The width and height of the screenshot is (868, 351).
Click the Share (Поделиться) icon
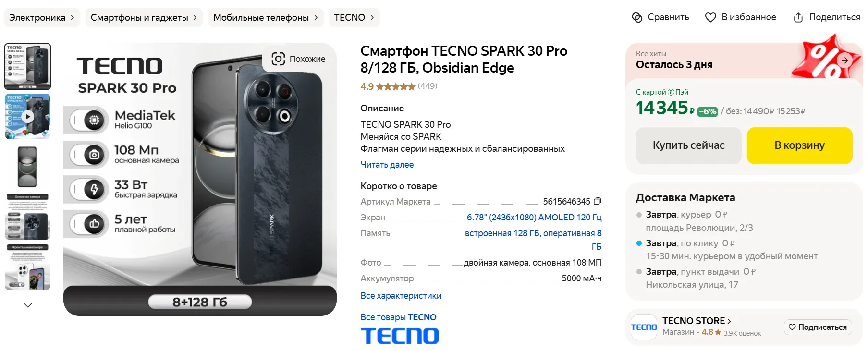[798, 17]
